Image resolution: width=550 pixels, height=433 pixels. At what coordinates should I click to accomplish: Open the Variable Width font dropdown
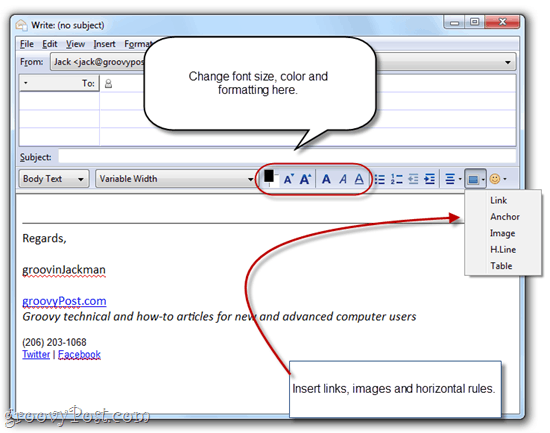[176, 179]
